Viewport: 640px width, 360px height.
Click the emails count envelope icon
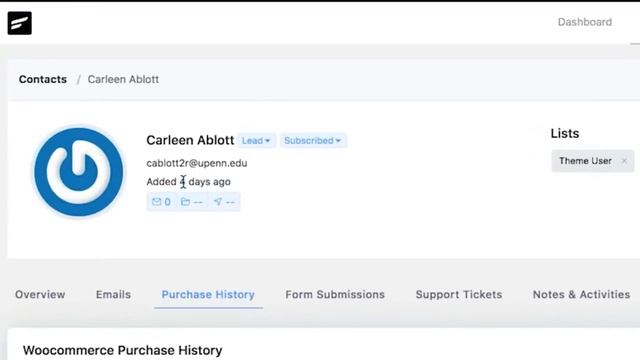pos(156,202)
